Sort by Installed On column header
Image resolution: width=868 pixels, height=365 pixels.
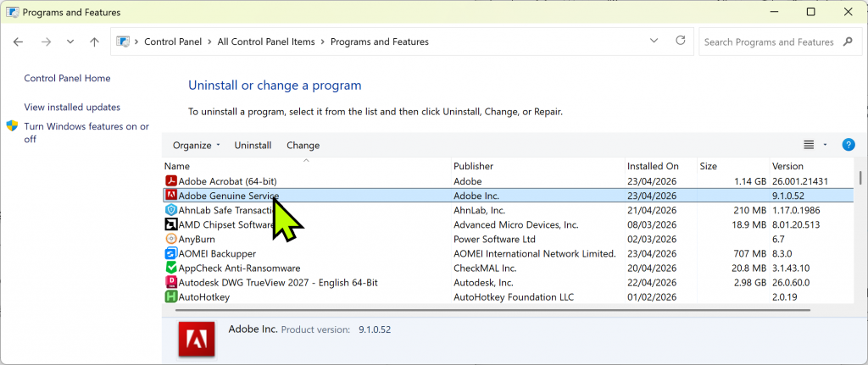tap(661, 166)
